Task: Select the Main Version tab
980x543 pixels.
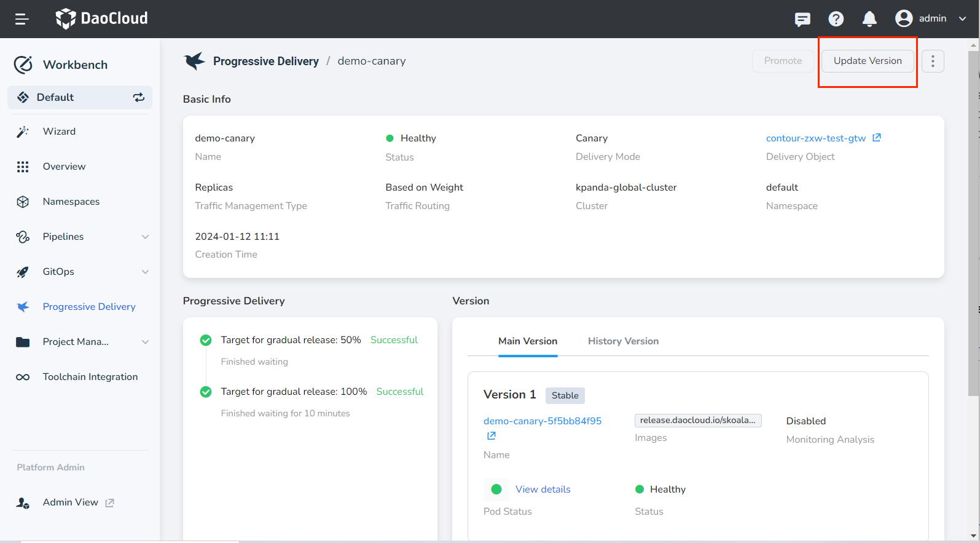Action: click(527, 341)
